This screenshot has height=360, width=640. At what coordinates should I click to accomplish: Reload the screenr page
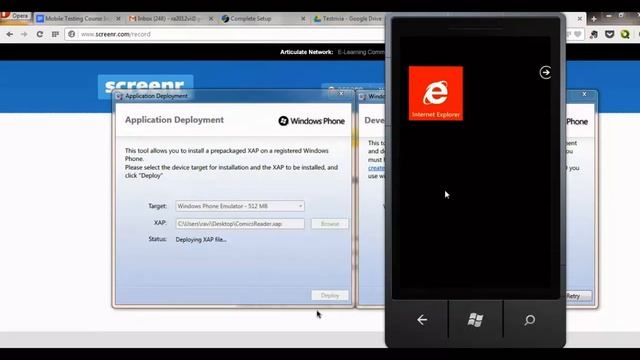(40, 34)
